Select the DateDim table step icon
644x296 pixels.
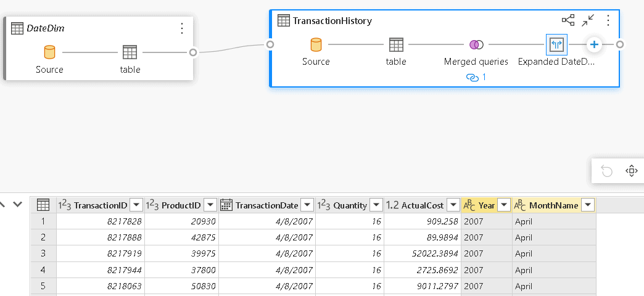click(x=130, y=52)
